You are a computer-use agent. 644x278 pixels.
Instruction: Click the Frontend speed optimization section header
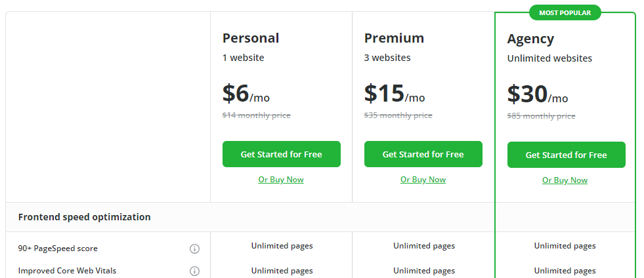click(x=84, y=217)
